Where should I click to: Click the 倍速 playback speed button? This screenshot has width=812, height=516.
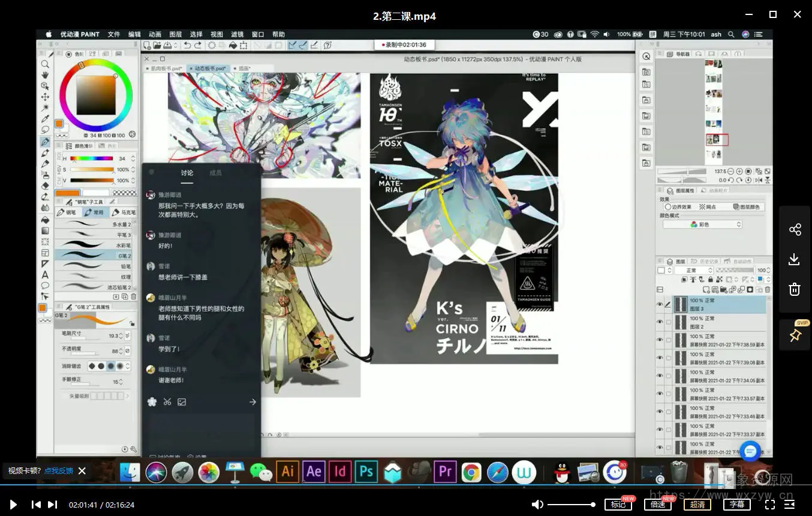pos(658,505)
